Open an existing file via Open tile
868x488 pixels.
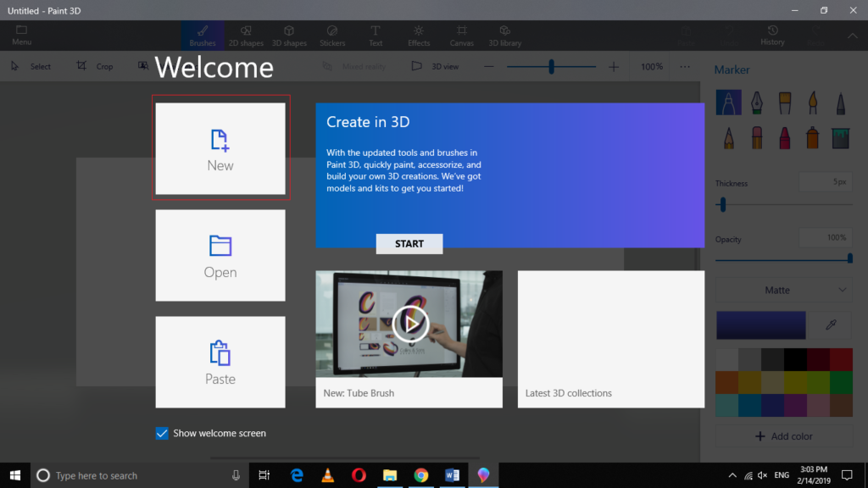[x=220, y=255]
